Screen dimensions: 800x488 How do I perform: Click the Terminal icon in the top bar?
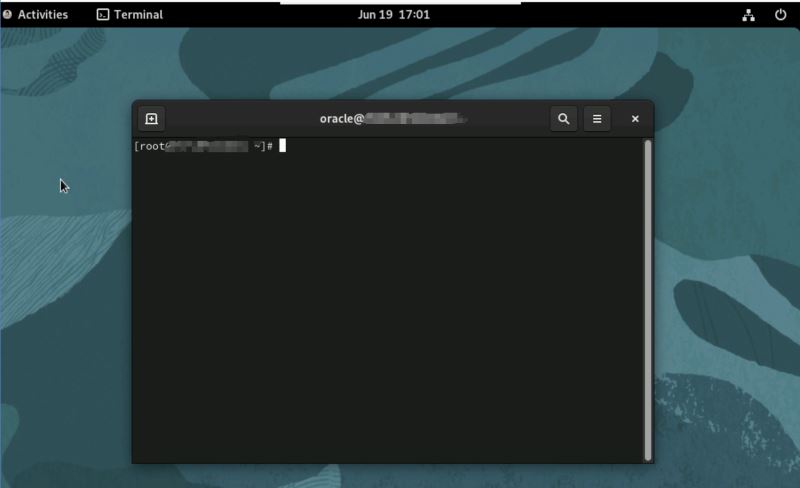pos(103,15)
